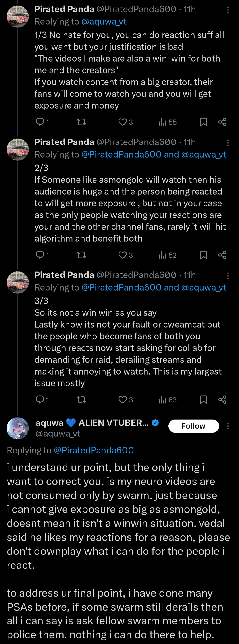
Task: Open more options on 2/3 tweet
Action: click(x=228, y=143)
